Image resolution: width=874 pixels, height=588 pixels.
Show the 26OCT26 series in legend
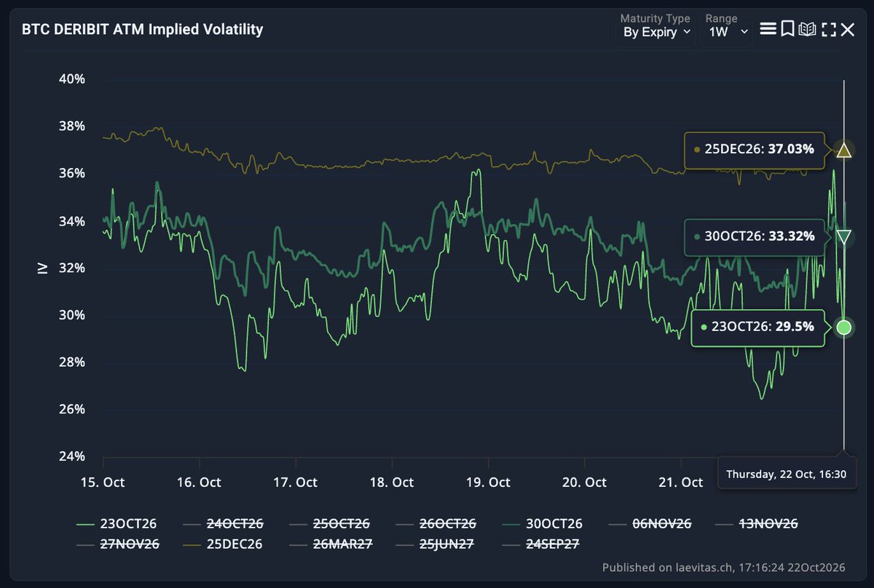pos(436,523)
